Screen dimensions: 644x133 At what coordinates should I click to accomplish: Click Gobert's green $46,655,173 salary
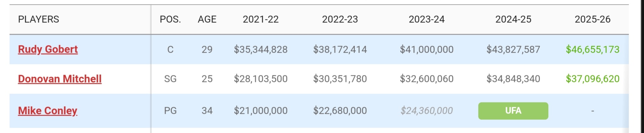pyautogui.click(x=592, y=49)
